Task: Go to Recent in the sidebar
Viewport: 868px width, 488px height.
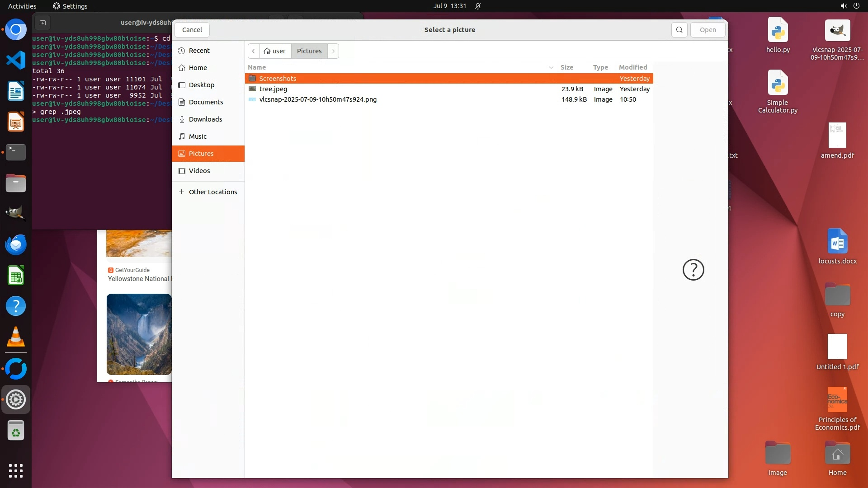Action: pyautogui.click(x=199, y=51)
